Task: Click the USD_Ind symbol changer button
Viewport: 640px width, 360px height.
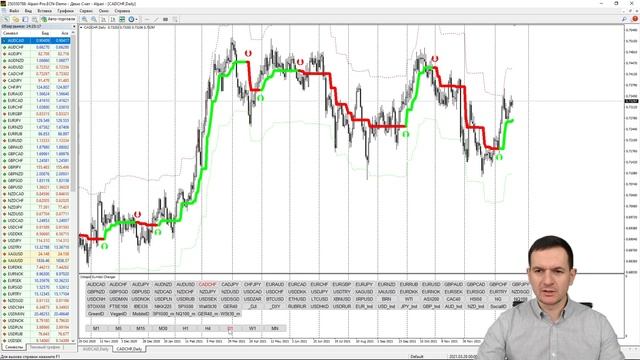Action: pos(386,307)
